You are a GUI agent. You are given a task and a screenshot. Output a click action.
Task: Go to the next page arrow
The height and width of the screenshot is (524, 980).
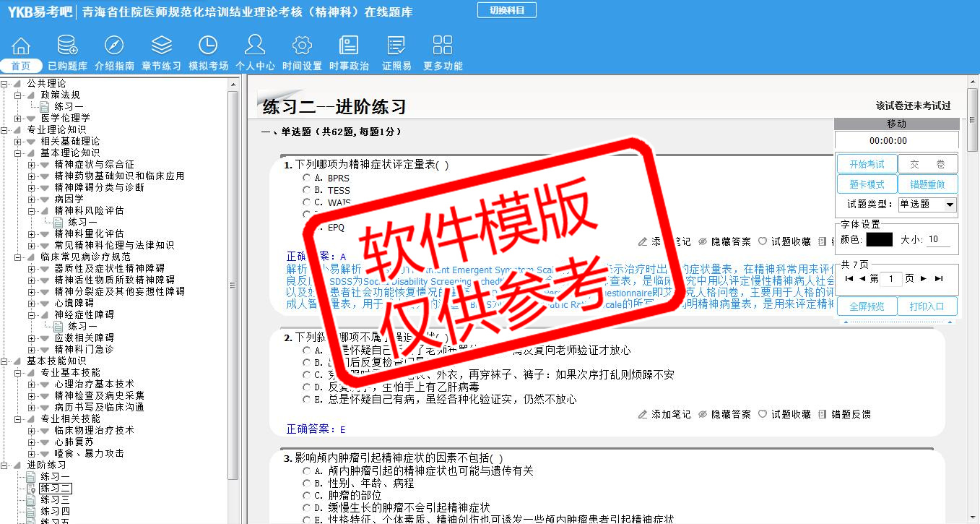pos(923,278)
